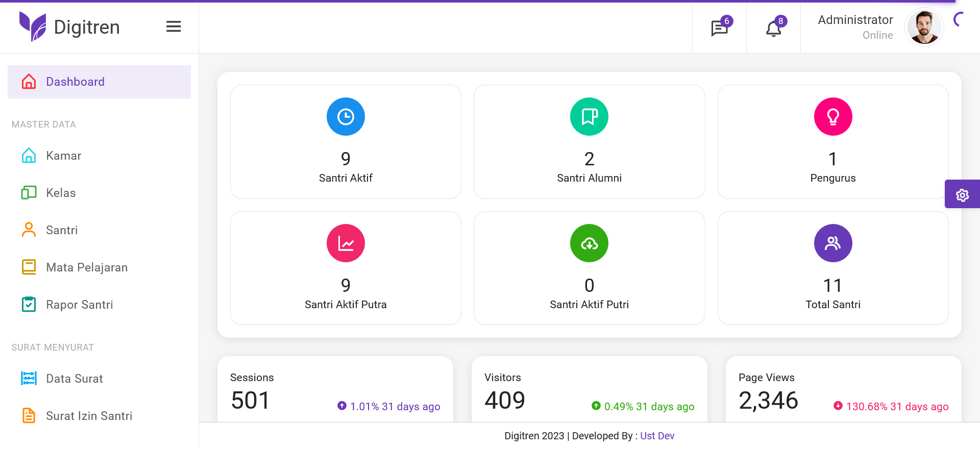Click the Total Santri label

(833, 305)
